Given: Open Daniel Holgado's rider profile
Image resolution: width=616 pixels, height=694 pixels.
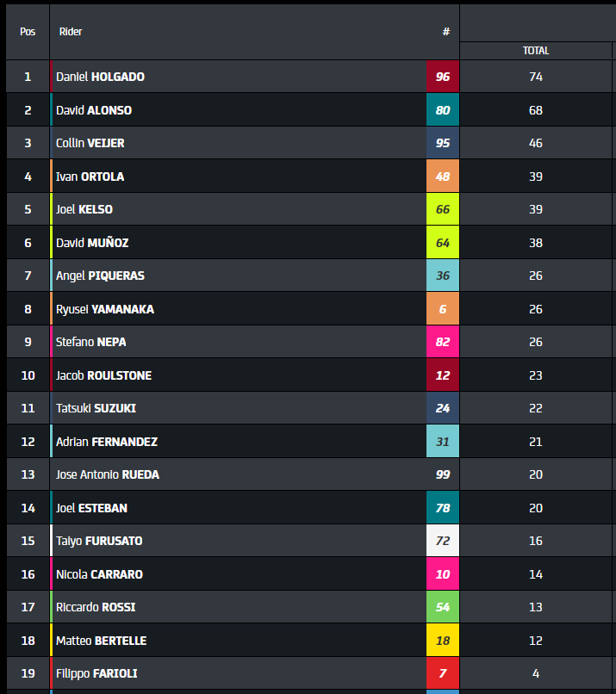Looking at the screenshot, I should pos(100,77).
